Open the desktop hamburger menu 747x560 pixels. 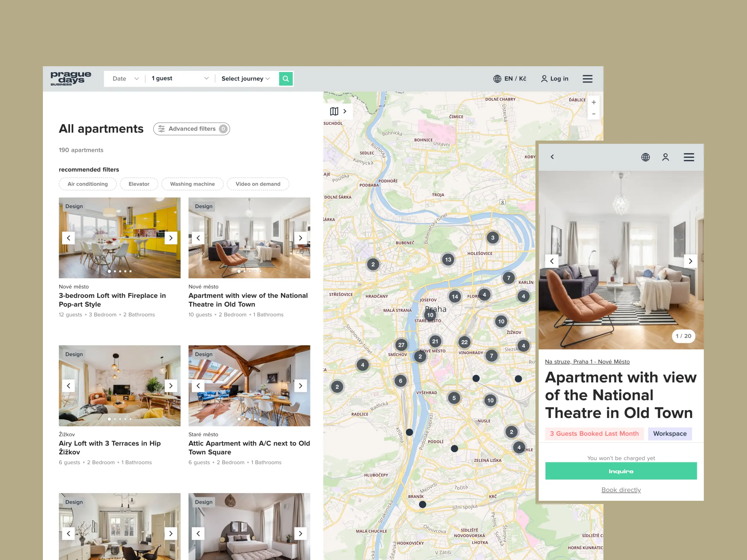(587, 79)
